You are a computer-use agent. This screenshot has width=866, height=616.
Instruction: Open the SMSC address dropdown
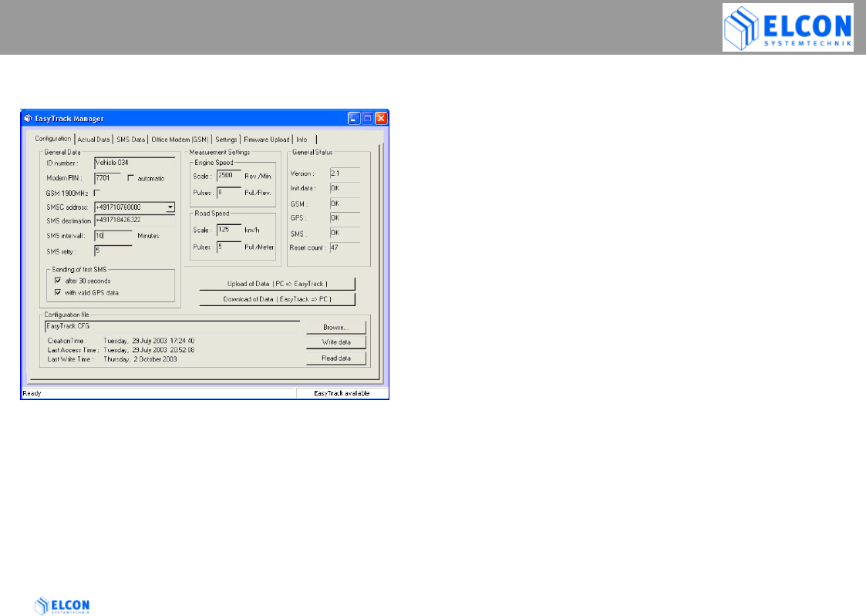click(170, 207)
